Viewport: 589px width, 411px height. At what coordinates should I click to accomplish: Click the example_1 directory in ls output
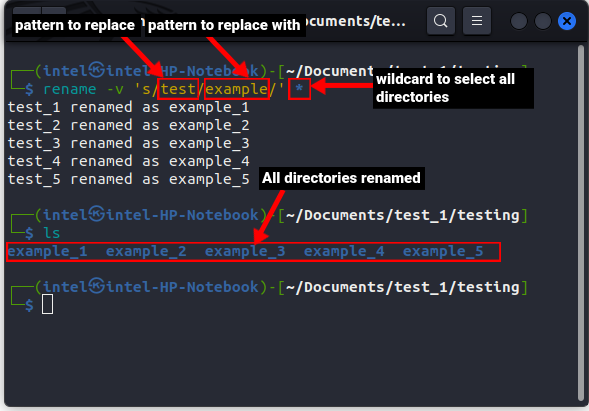[x=47, y=252]
